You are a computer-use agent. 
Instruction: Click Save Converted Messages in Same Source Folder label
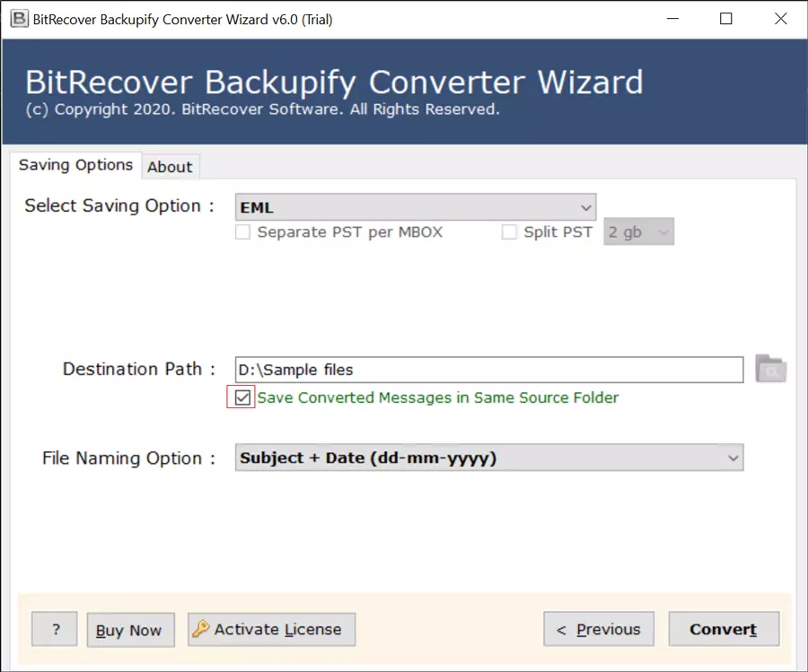pyautogui.click(x=438, y=397)
